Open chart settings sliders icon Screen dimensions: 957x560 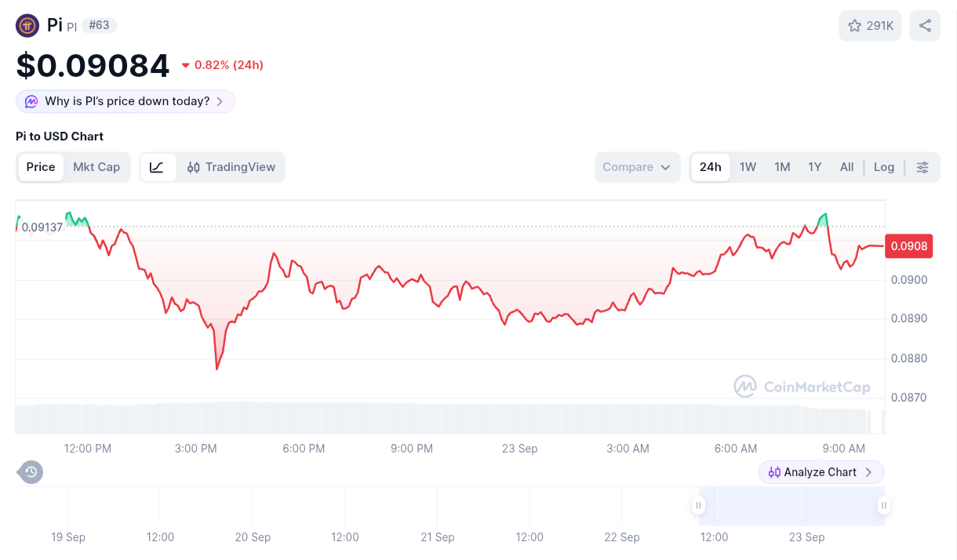tap(922, 167)
